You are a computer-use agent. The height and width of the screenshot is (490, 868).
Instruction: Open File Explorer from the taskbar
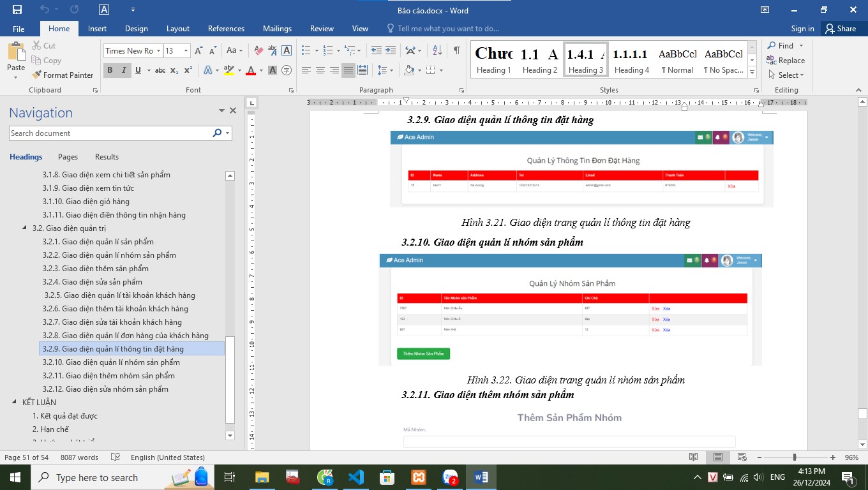[262, 477]
